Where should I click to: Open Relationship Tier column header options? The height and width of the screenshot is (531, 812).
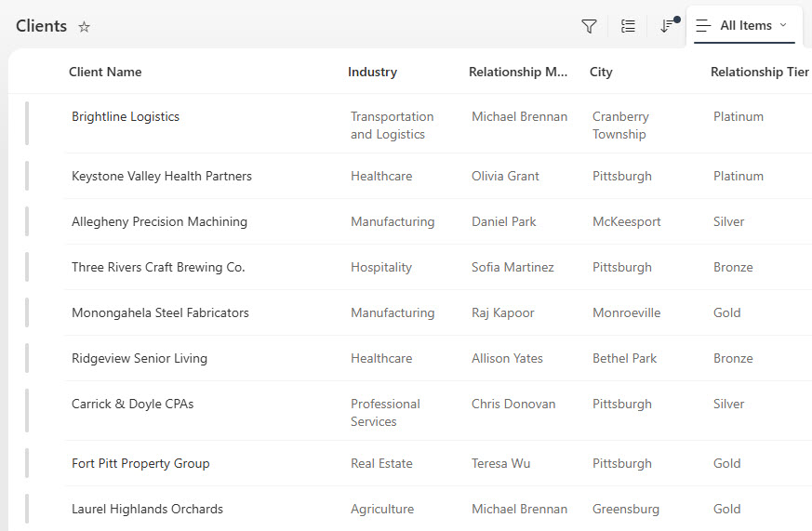[759, 72]
